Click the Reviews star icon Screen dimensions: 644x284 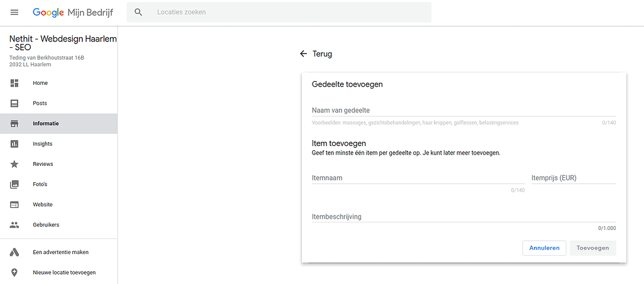click(14, 164)
